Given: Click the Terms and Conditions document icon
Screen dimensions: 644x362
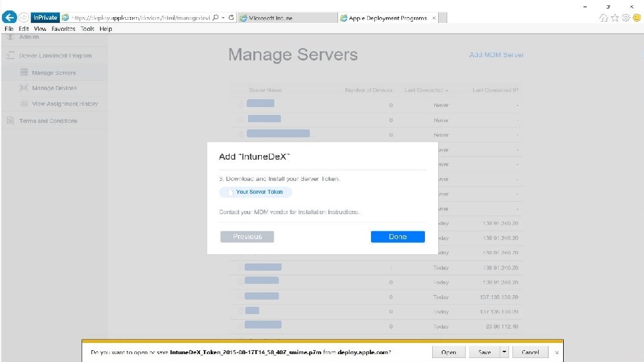Looking at the screenshot, I should point(11,120).
